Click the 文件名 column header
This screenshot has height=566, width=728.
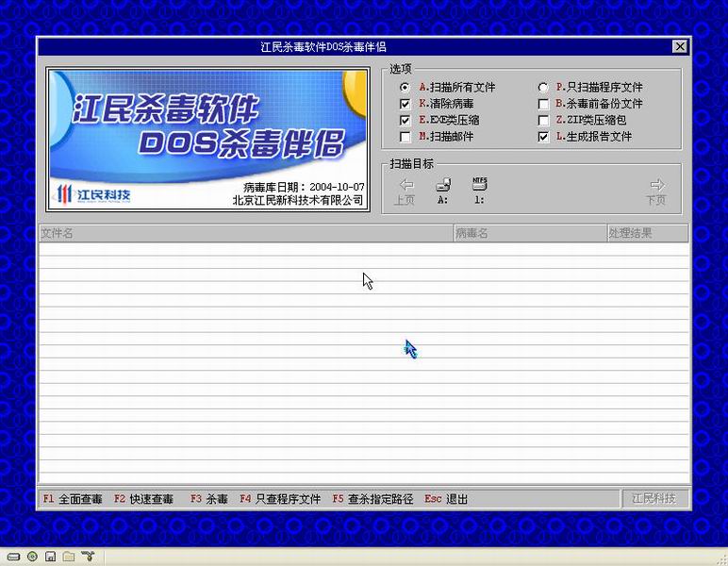click(246, 233)
